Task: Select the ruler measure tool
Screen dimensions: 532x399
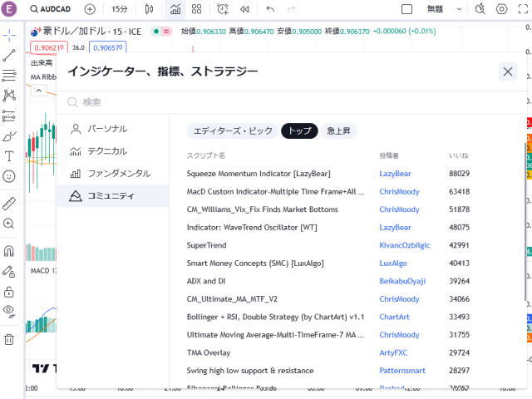Action: (x=9, y=203)
